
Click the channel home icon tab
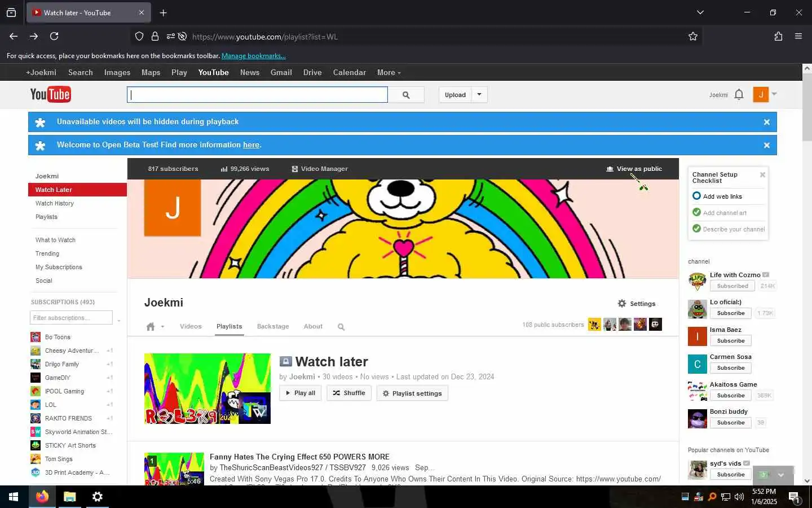tap(151, 327)
